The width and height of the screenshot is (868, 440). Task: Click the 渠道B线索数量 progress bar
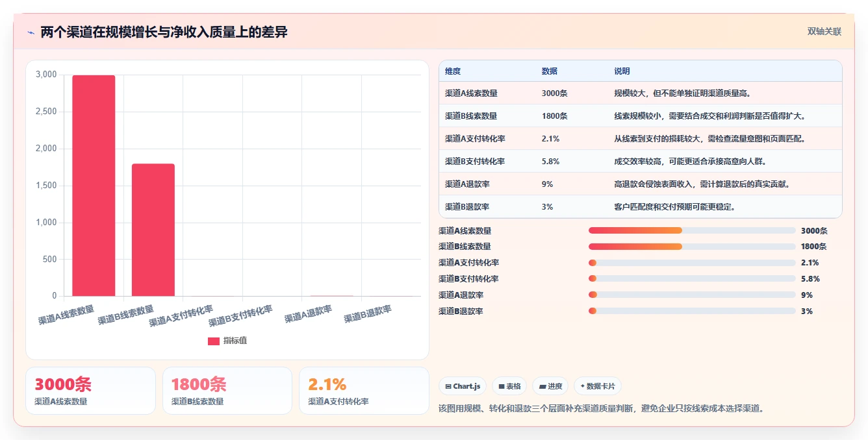coord(692,247)
